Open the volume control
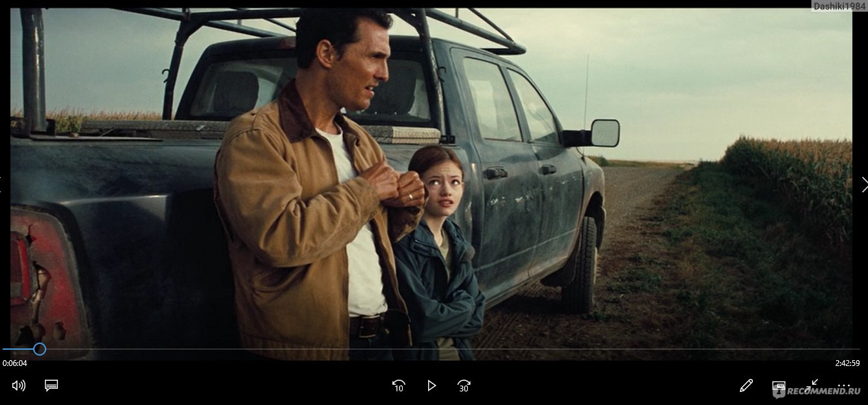868x405 pixels. (19, 385)
